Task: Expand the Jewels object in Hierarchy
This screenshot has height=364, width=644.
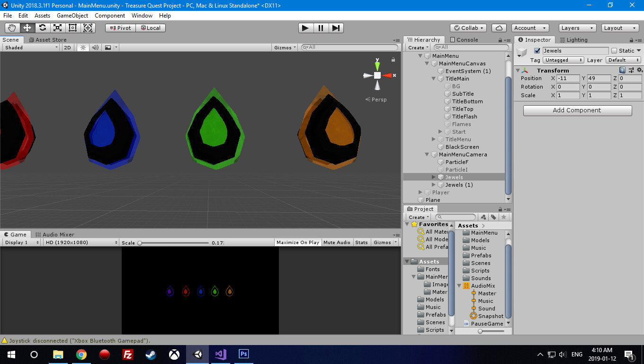Action: 433,177
